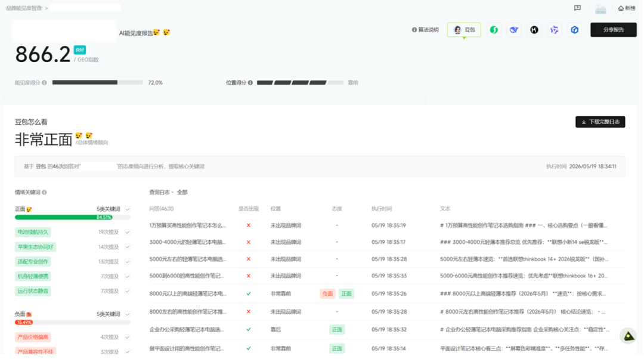
Task: Toggle the checkbox for 产品价格偏高 keyword
Action: click(x=128, y=337)
